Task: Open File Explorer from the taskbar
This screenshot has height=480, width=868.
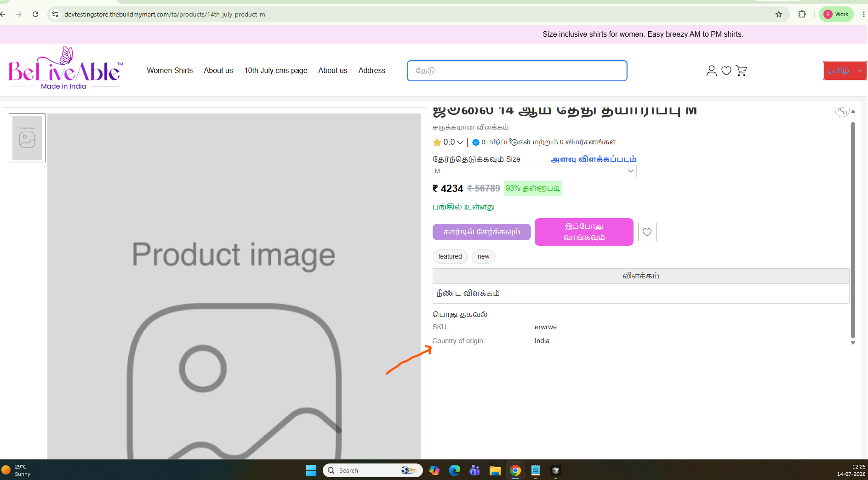Action: (495, 470)
